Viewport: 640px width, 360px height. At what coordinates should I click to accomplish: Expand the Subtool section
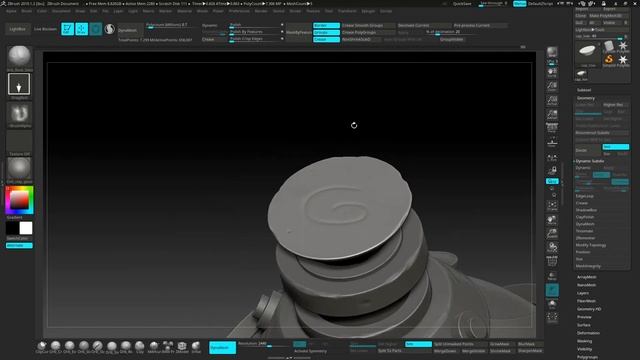(x=584, y=90)
